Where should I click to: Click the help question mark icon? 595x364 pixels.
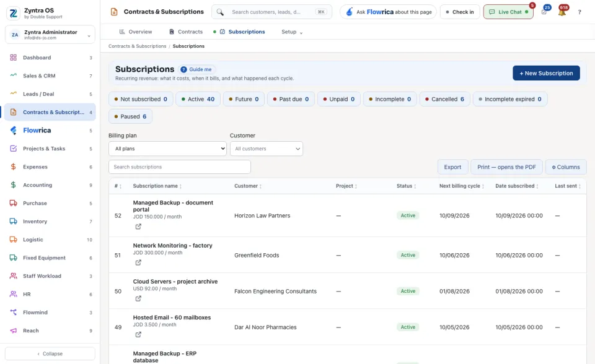coord(580,12)
